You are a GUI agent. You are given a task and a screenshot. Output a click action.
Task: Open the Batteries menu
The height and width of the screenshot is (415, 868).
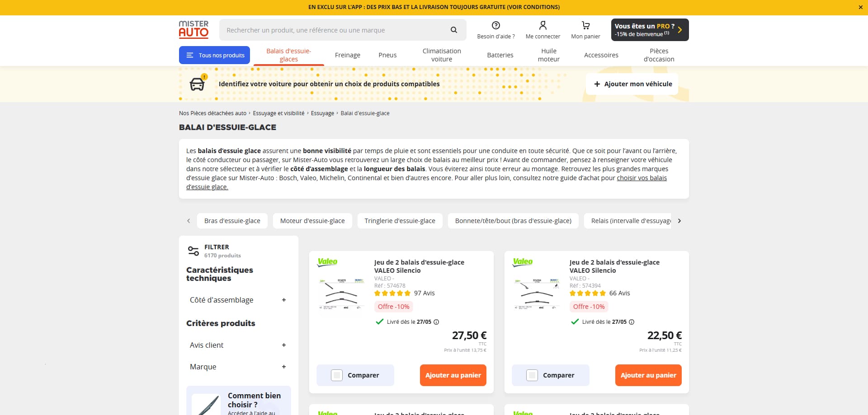[x=500, y=55]
